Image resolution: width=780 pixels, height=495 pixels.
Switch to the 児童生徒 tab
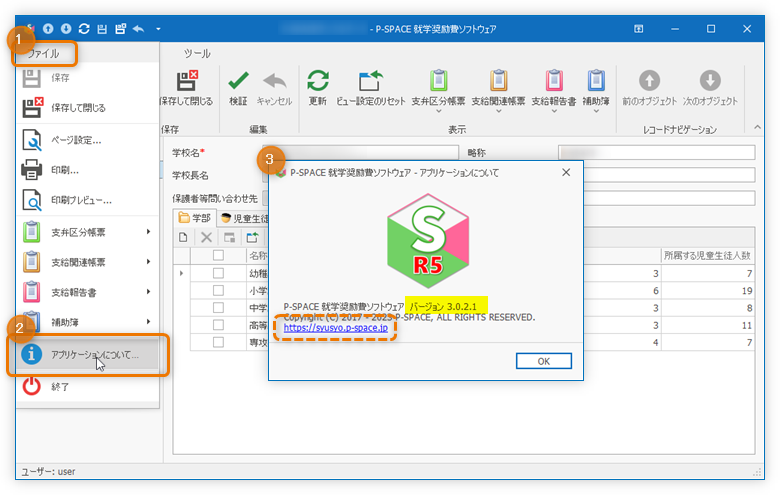click(x=244, y=218)
